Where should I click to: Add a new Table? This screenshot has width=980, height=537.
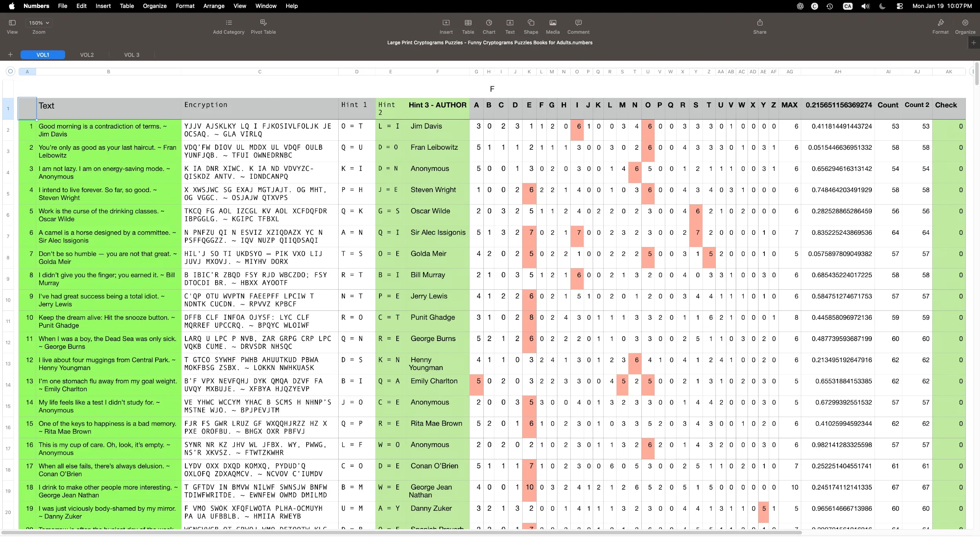[x=468, y=23]
